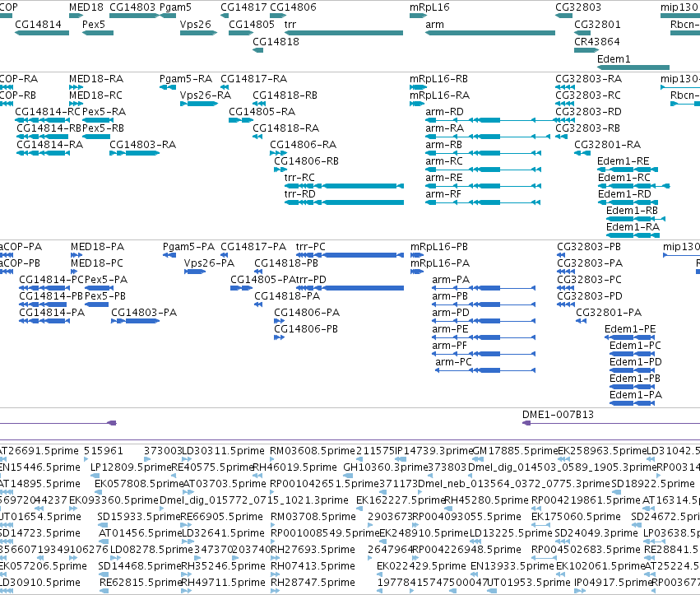Viewport: 700px width, 595px height.
Task: Click the CG14818 gene label
Action: pos(276,41)
